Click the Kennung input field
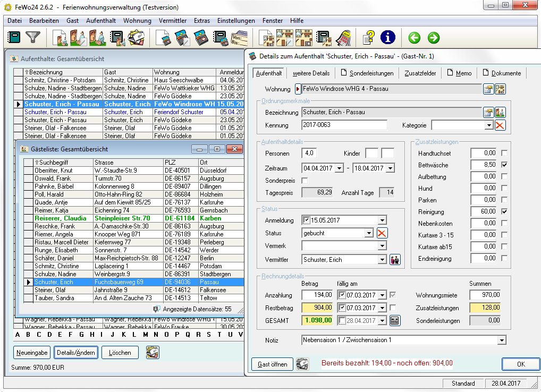The height and width of the screenshot is (392, 541). click(x=344, y=125)
